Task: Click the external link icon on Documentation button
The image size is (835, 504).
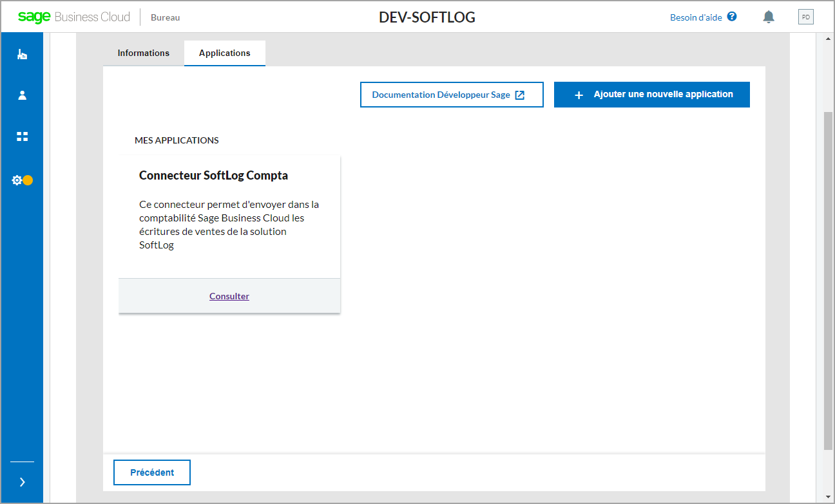Action: [x=520, y=95]
